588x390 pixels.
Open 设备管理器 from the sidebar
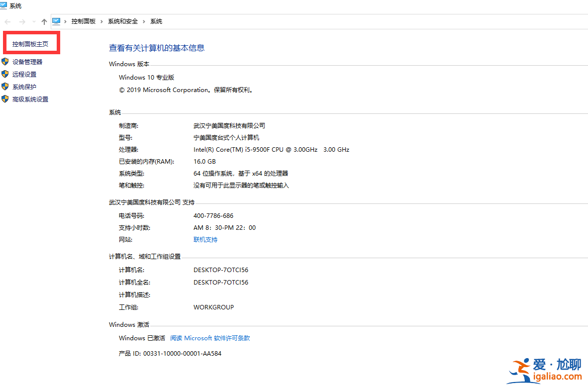click(x=26, y=62)
